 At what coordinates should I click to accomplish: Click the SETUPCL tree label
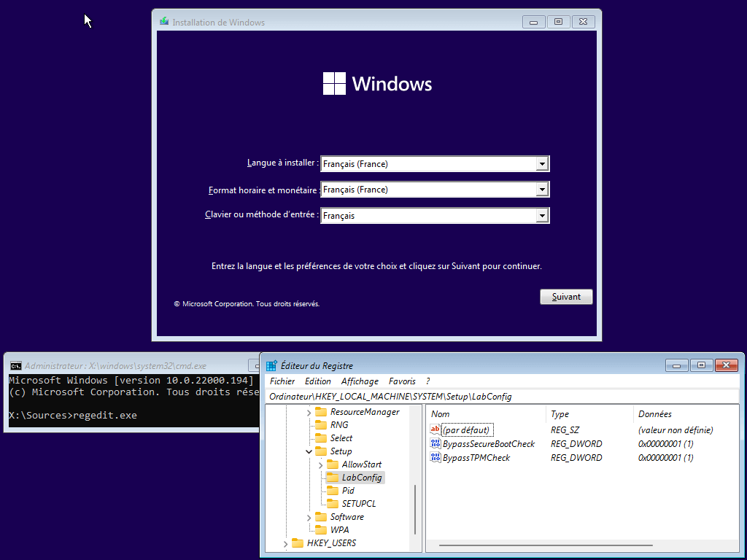pyautogui.click(x=359, y=503)
